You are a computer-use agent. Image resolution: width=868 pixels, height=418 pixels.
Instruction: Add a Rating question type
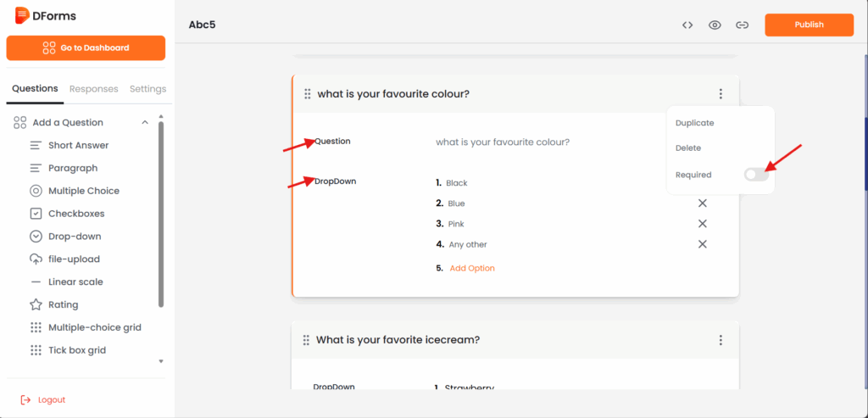click(63, 304)
